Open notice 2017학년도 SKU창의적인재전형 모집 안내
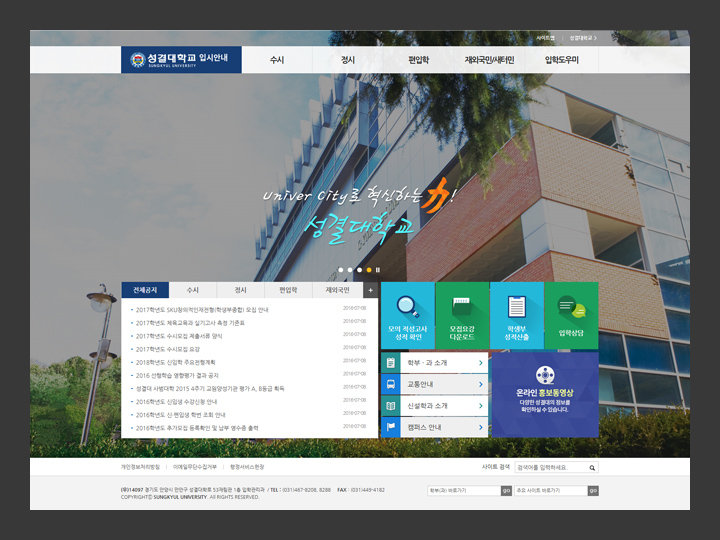 202,310
